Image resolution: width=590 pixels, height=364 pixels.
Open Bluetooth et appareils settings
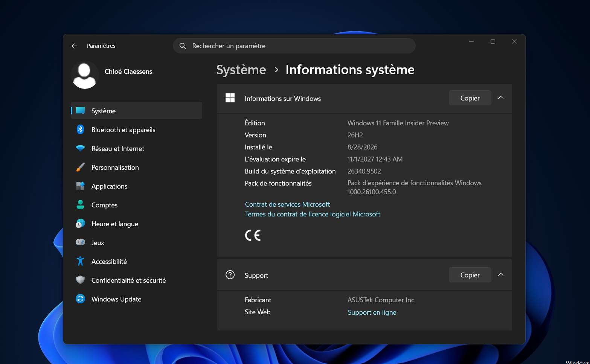136,129
